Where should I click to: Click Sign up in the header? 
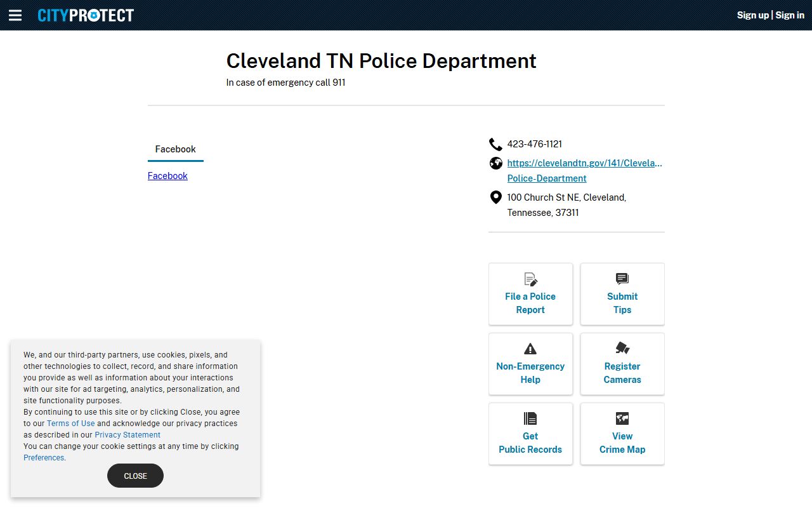tap(752, 15)
